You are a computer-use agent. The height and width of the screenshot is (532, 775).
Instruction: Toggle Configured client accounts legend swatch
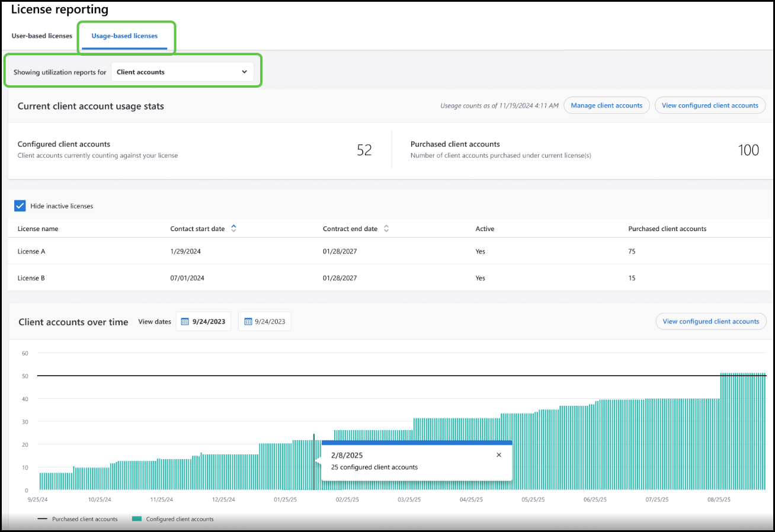pyautogui.click(x=137, y=519)
